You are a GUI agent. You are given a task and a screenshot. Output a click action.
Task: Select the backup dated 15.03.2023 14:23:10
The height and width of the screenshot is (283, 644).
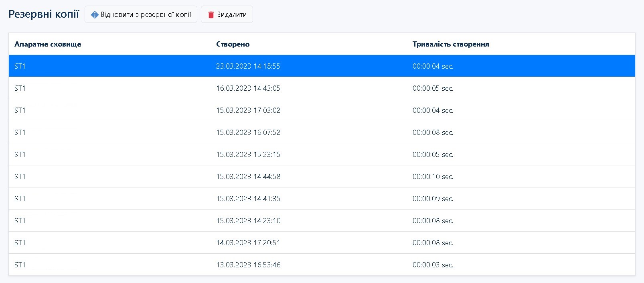point(248,221)
